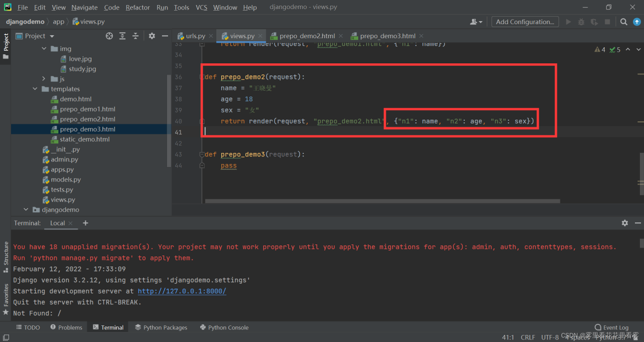Click the Search Everywhere magnifier icon
644x342 pixels.
pyautogui.click(x=623, y=22)
